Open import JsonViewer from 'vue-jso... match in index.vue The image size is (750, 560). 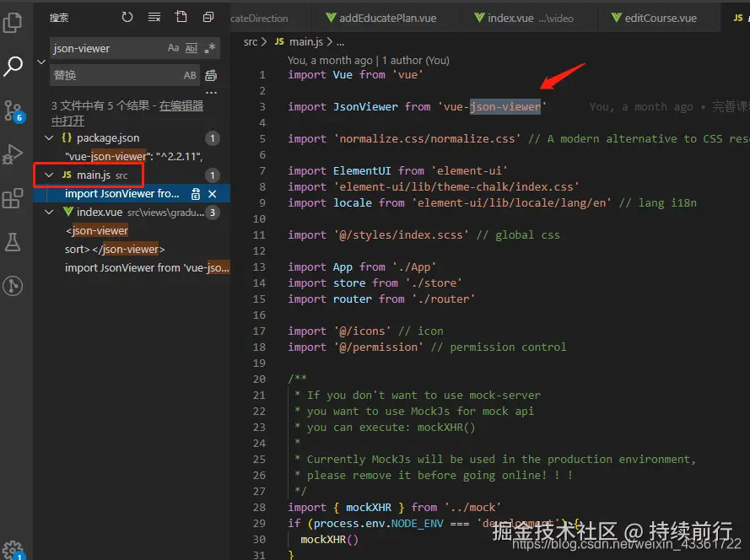[x=147, y=268]
